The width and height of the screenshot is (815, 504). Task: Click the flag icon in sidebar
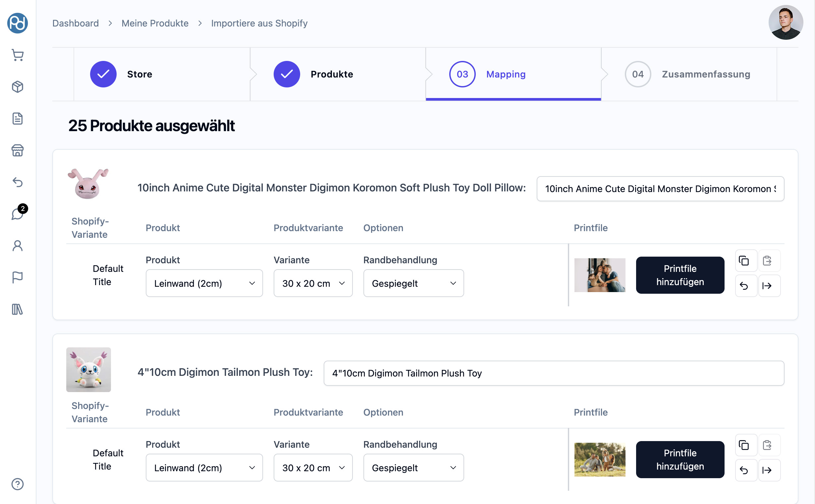pyautogui.click(x=18, y=277)
